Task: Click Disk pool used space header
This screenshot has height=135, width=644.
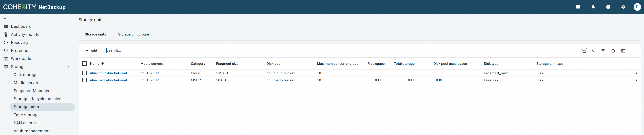Action: (450, 63)
